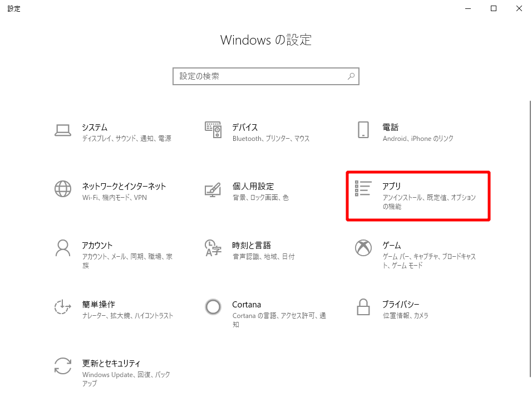Open the 電話 phone icon
Image resolution: width=532 pixels, height=396 pixels.
coord(363,130)
